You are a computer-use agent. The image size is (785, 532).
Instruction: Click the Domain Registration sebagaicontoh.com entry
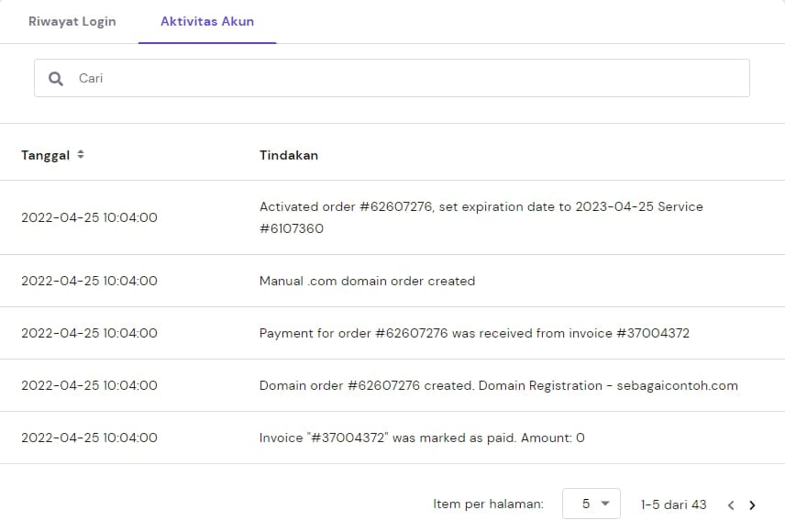[498, 385]
